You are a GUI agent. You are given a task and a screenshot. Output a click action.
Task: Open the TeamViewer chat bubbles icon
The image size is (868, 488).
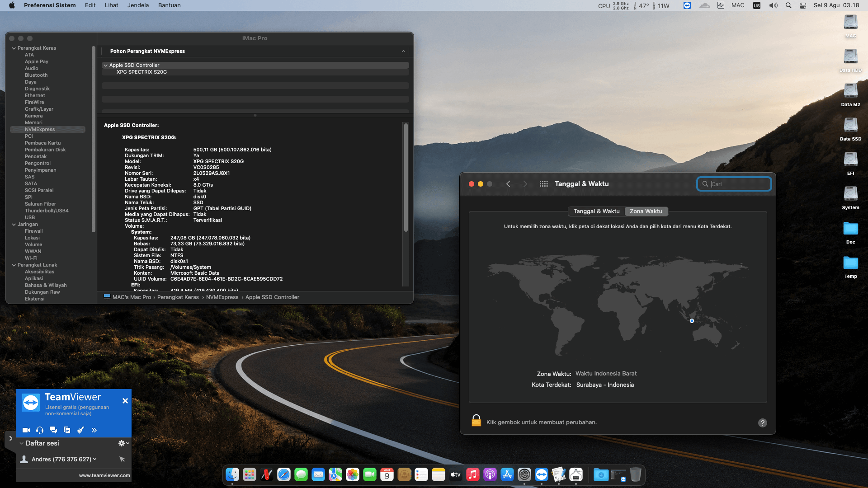click(53, 430)
